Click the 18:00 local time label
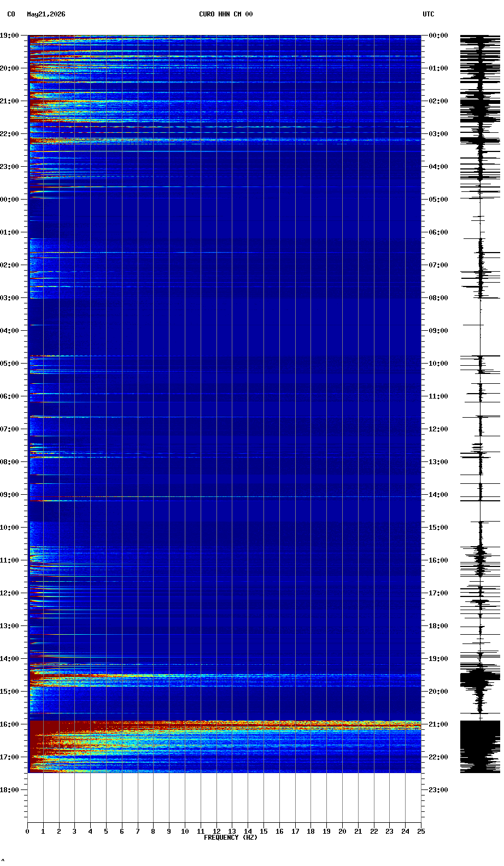504x866 pixels. click(9, 790)
